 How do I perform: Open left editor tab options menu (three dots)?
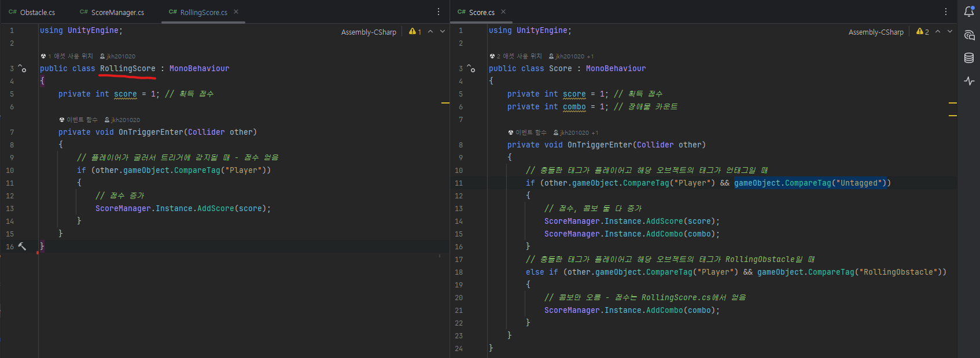point(439,12)
